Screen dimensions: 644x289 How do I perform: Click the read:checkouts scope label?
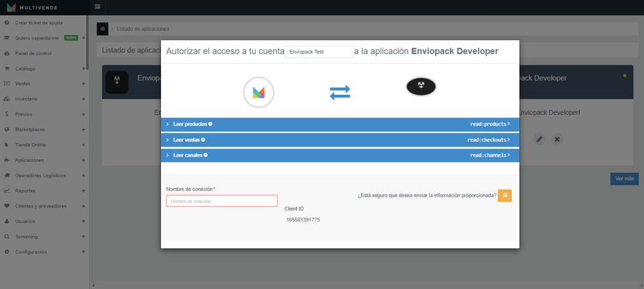point(487,140)
